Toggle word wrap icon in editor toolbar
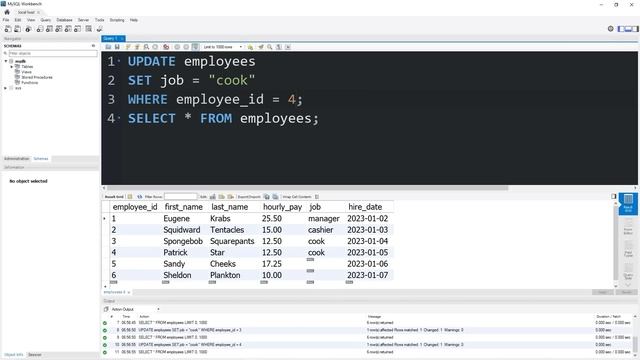The image size is (640, 360). coord(288,47)
